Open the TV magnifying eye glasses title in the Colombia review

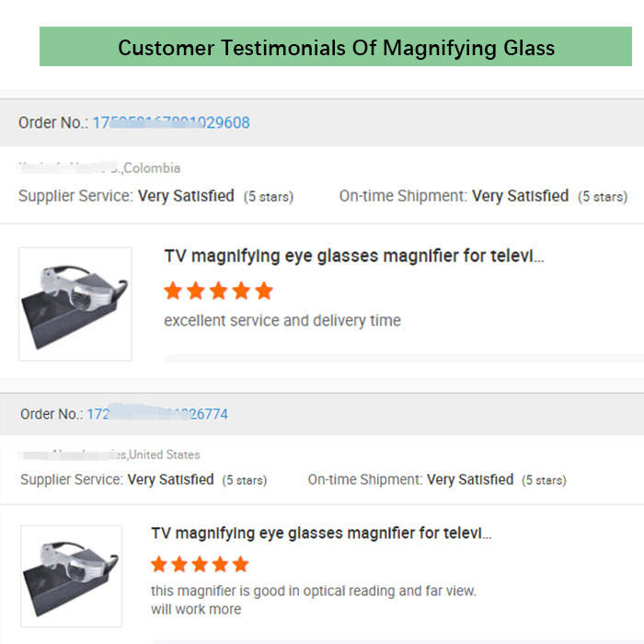354,256
